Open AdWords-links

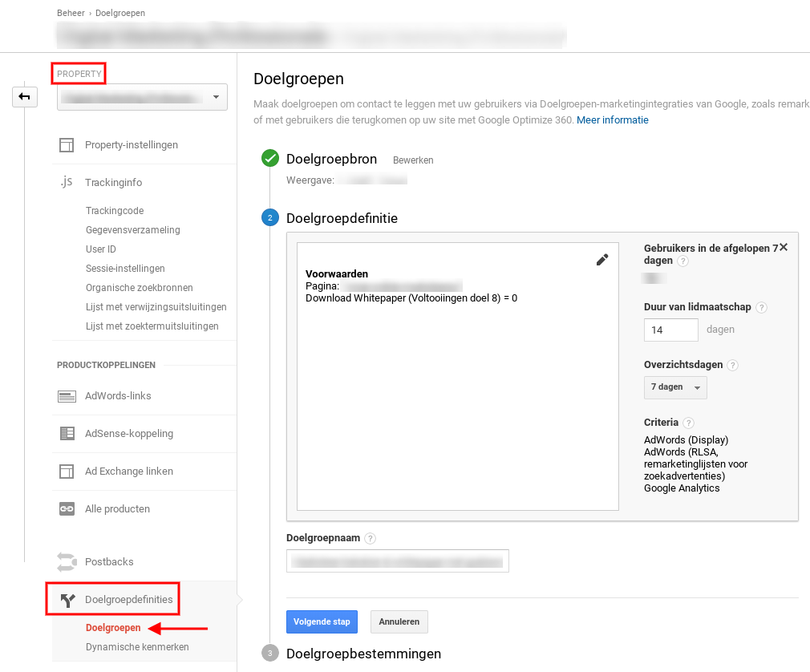[118, 395]
